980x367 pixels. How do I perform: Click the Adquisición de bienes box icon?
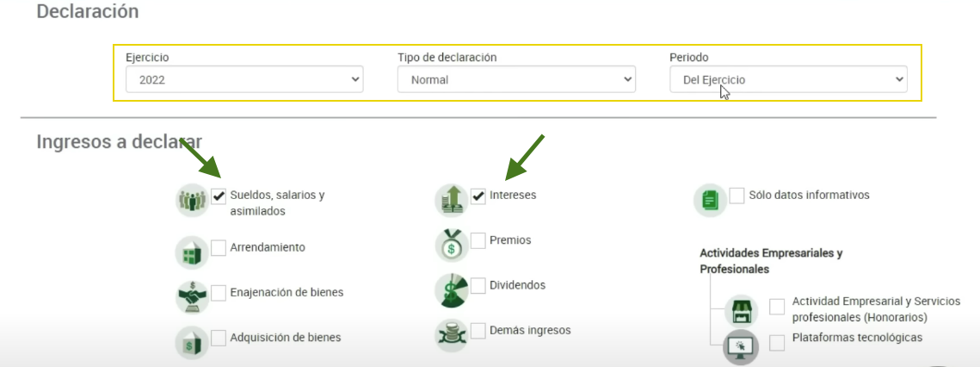coord(192,342)
